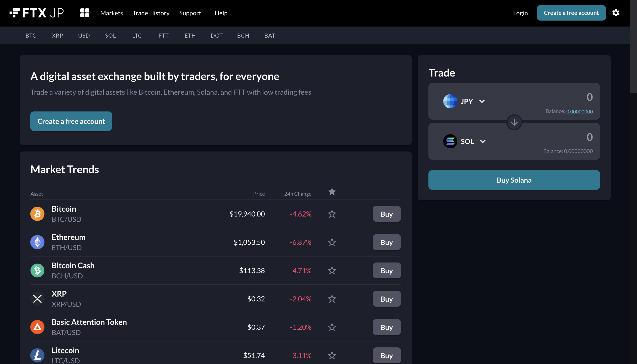Star the XRP market row
The image size is (637, 364).
[x=332, y=299]
